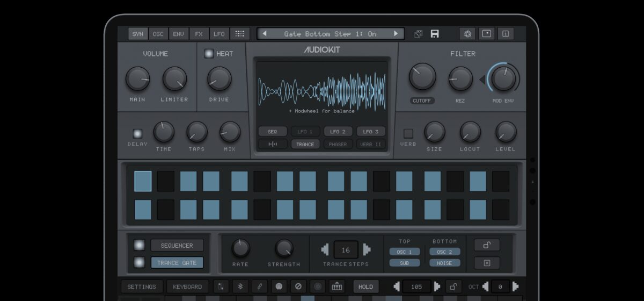Click the square dot panel icon next to info
Image resolution: width=644 pixels, height=301 pixels.
click(x=486, y=34)
